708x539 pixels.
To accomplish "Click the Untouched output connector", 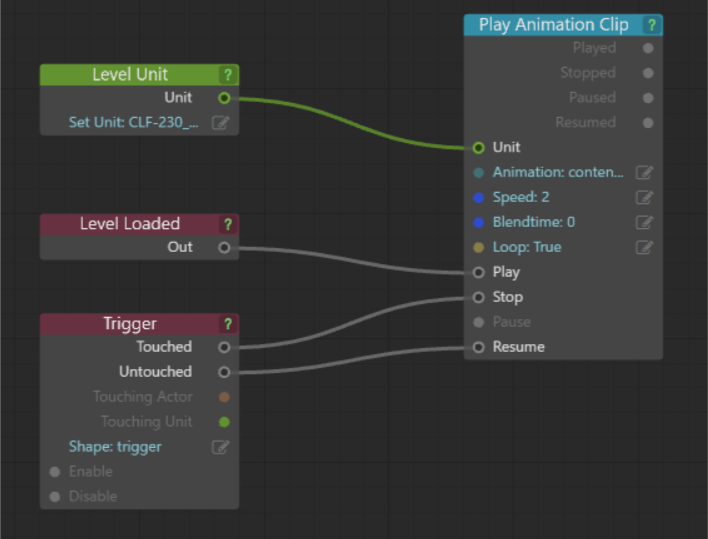I will [224, 372].
